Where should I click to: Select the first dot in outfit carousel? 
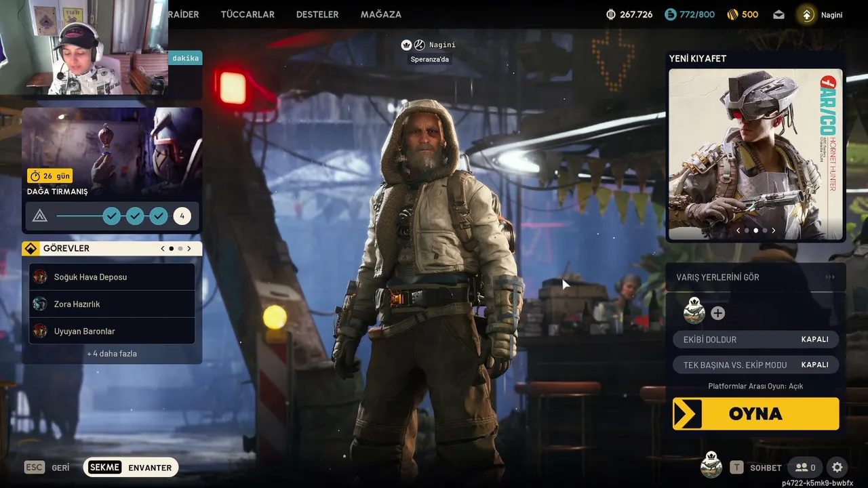[x=747, y=230]
